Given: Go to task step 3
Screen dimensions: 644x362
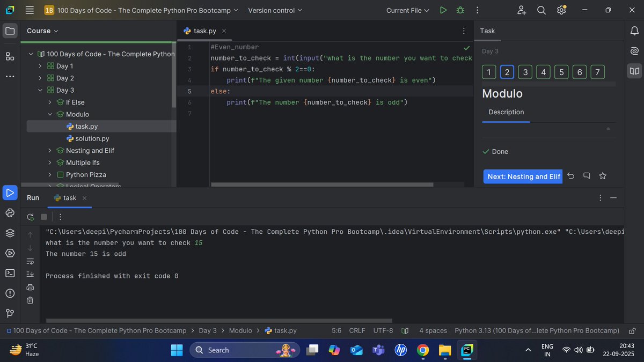Looking at the screenshot, I should tap(525, 72).
